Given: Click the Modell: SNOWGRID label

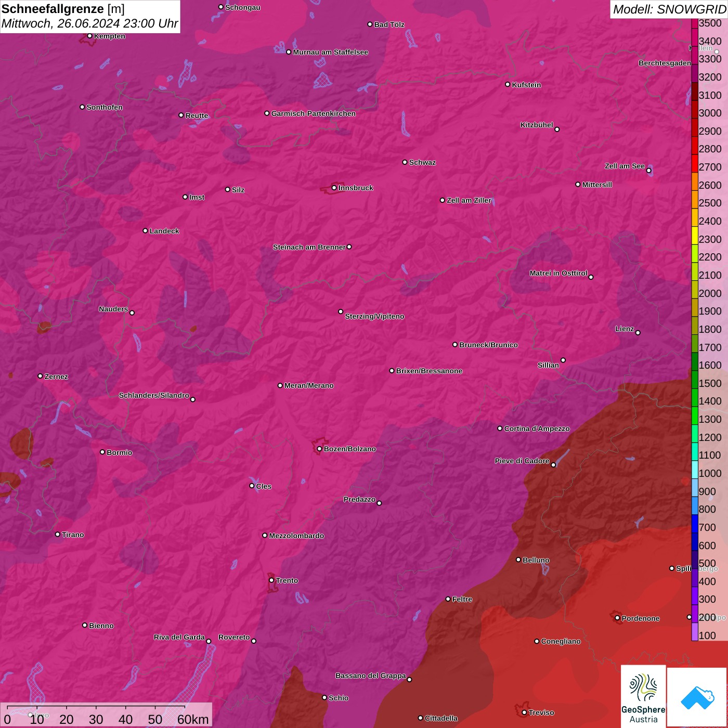Looking at the screenshot, I should click(x=669, y=9).
